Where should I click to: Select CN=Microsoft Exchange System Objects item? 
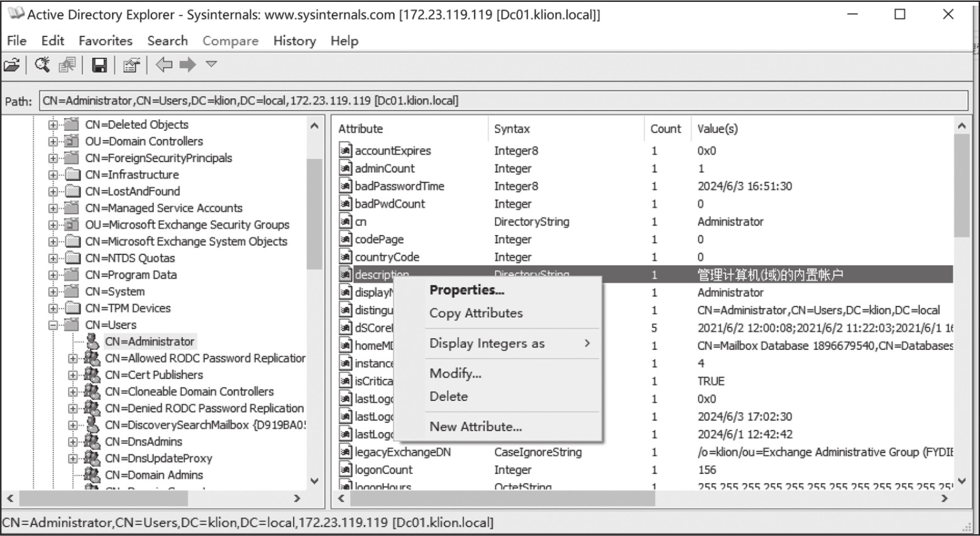coord(186,241)
